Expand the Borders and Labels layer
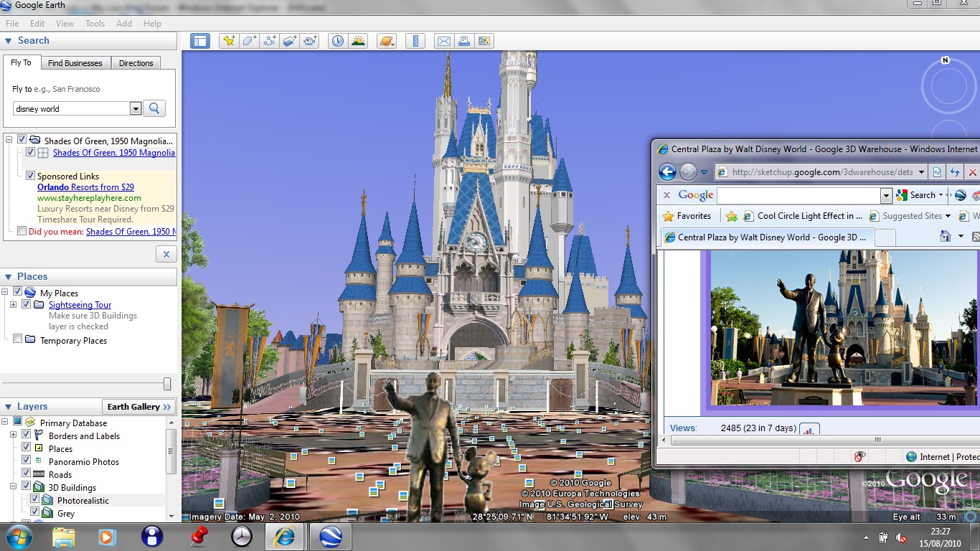 13,435
